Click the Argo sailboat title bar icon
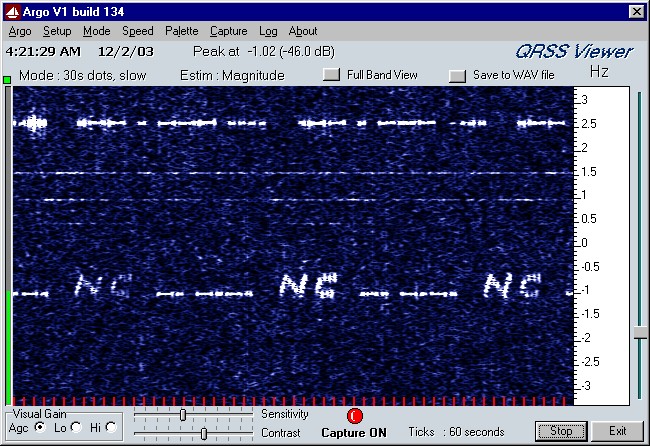Image resolution: width=650 pixels, height=446 pixels. [x=12, y=12]
